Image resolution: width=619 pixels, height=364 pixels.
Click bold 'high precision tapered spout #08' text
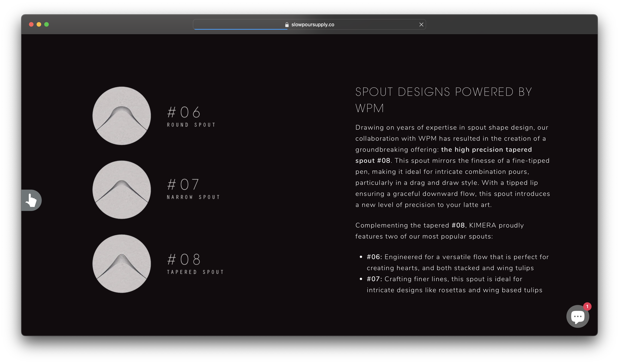[486, 150]
